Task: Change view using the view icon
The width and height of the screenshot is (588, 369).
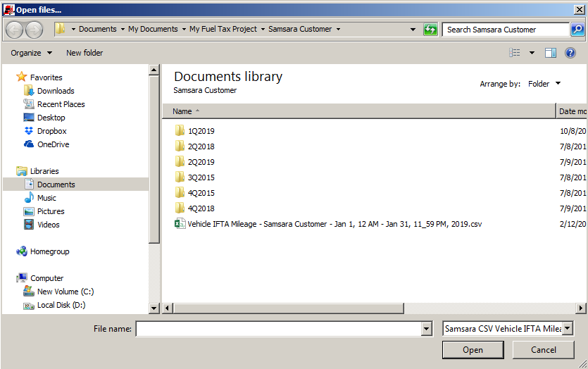Action: pos(515,53)
